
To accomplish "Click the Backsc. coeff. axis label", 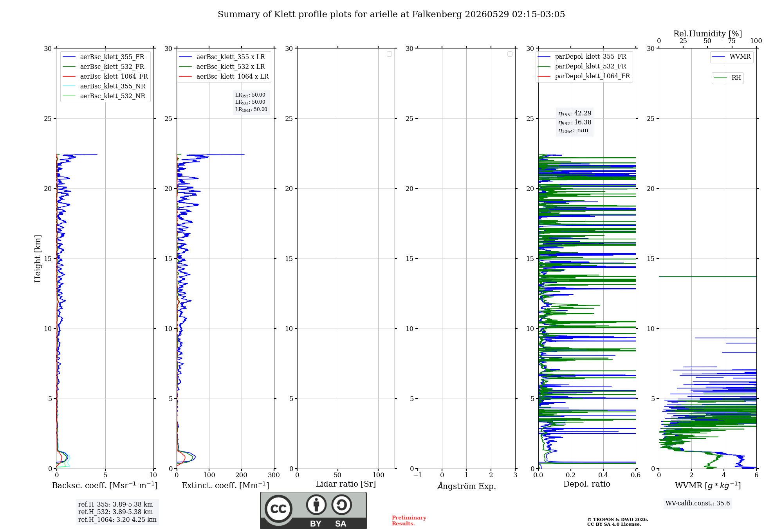I will click(x=105, y=485).
